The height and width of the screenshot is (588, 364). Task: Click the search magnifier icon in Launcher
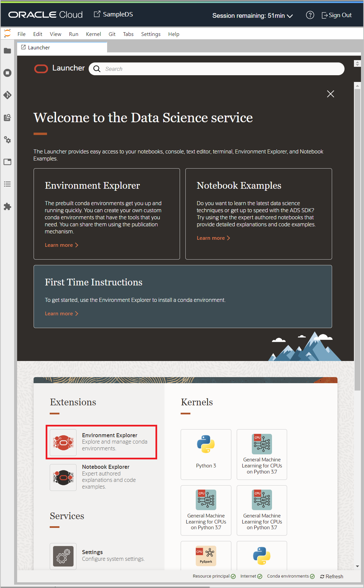(x=97, y=69)
